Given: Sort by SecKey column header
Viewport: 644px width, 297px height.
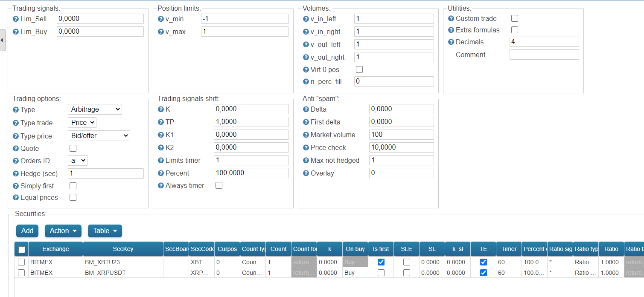Looking at the screenshot, I should click(x=123, y=249).
